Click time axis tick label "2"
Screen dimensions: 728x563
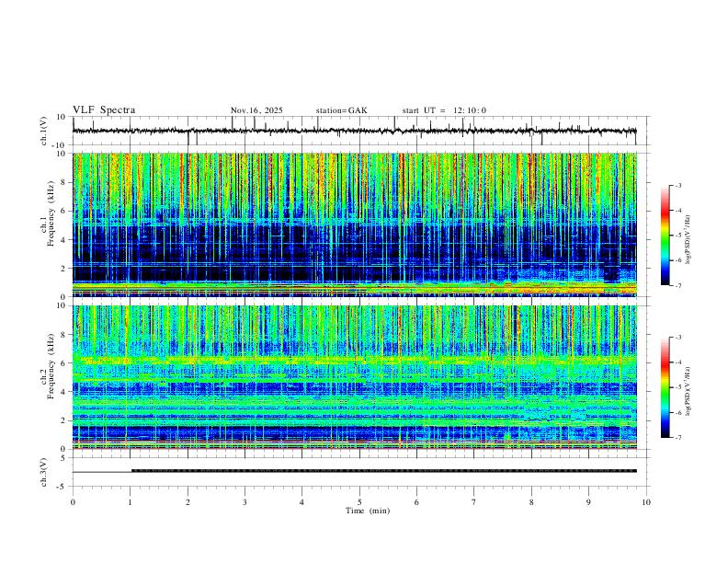point(188,502)
